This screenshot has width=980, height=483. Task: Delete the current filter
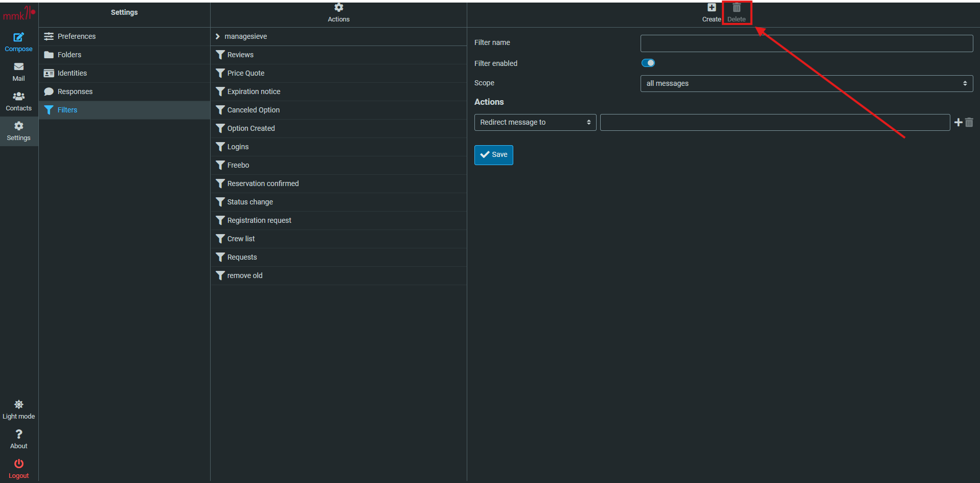point(737,13)
